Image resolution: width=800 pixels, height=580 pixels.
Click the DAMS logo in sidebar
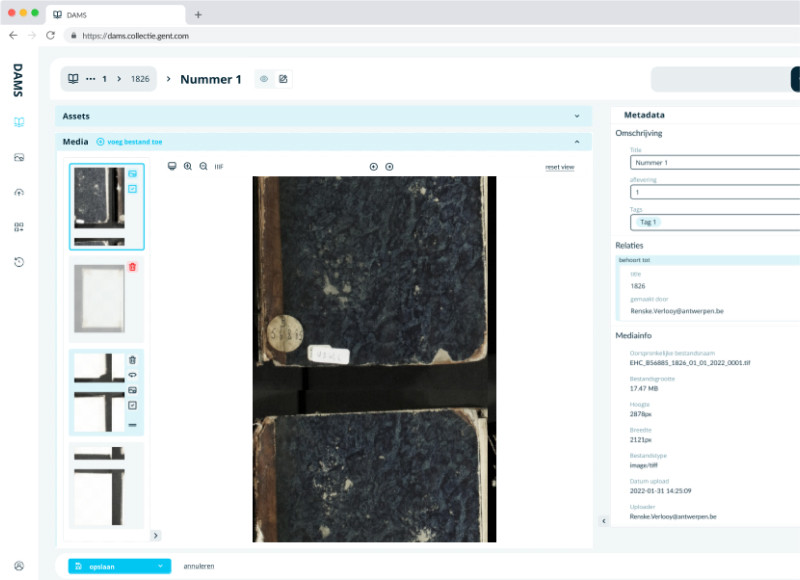18,80
